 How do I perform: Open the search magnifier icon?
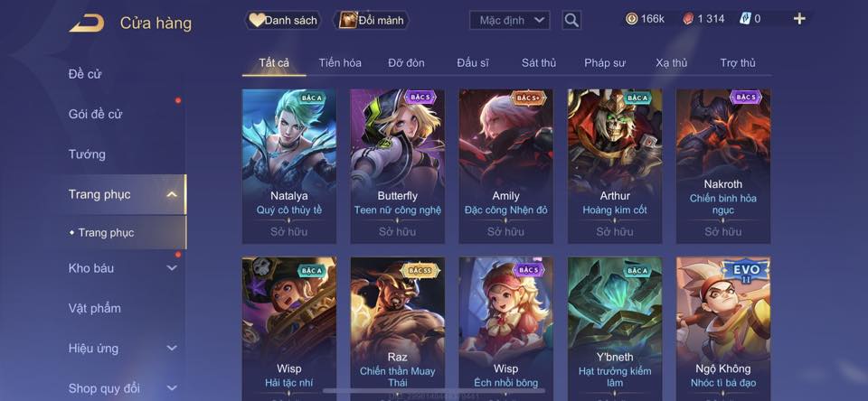[x=571, y=21]
